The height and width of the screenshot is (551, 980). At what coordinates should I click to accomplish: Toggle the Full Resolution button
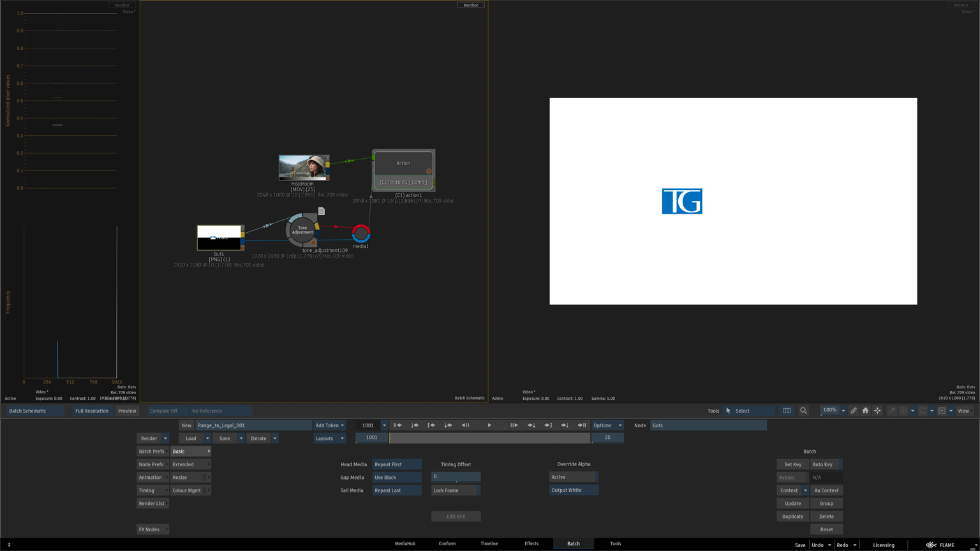[x=92, y=411]
